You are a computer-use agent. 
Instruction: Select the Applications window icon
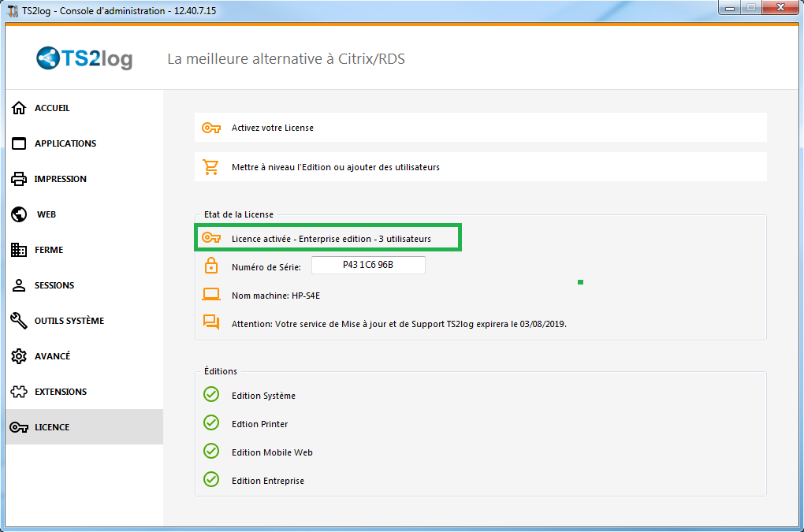(x=19, y=143)
